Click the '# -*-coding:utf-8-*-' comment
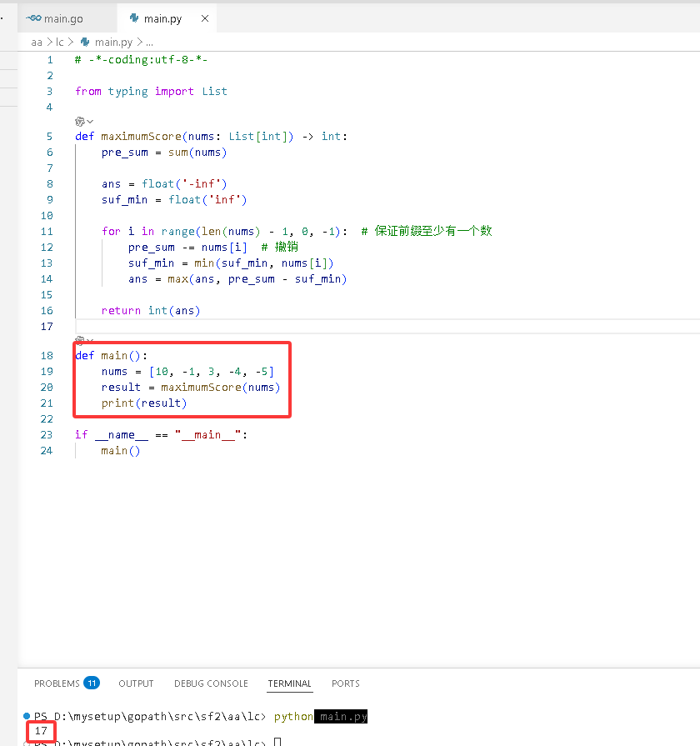This screenshot has width=700, height=746. point(141,60)
